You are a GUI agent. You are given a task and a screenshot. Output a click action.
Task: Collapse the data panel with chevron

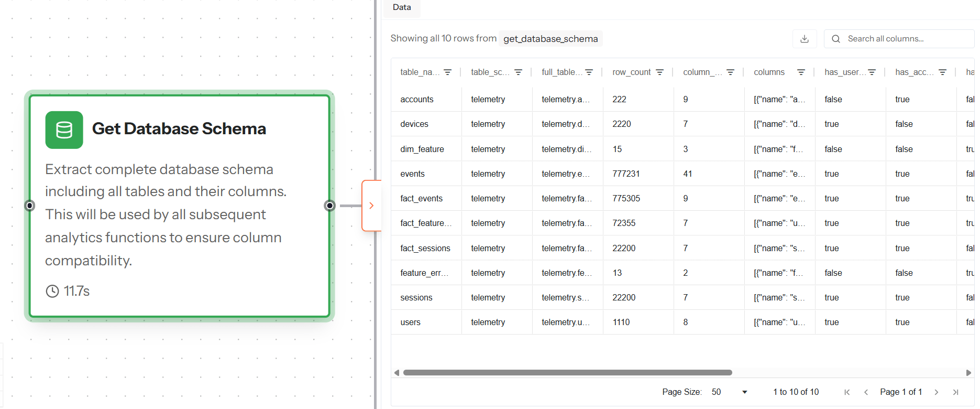tap(371, 206)
